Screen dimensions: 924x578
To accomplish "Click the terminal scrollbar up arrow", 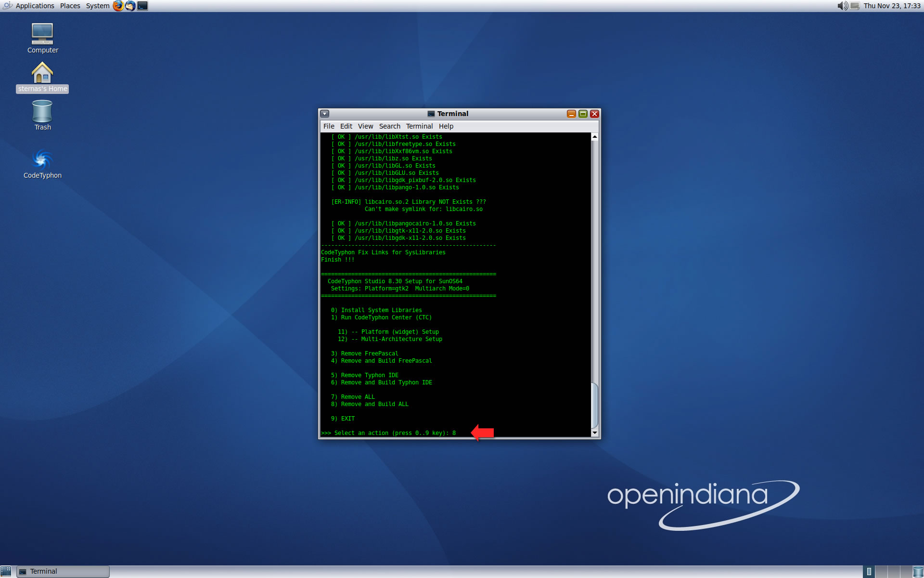I will pyautogui.click(x=595, y=137).
